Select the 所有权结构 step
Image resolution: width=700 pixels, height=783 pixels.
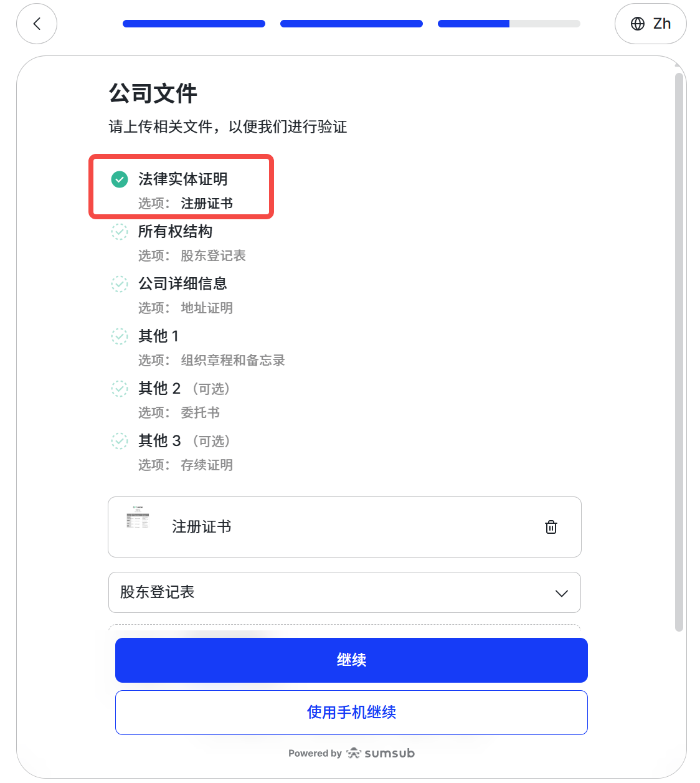click(175, 232)
